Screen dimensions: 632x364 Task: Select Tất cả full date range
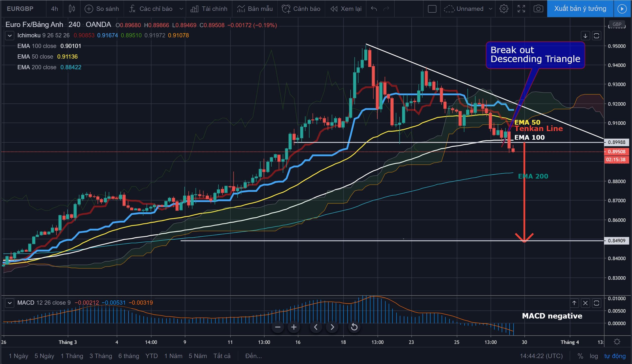(x=222, y=356)
